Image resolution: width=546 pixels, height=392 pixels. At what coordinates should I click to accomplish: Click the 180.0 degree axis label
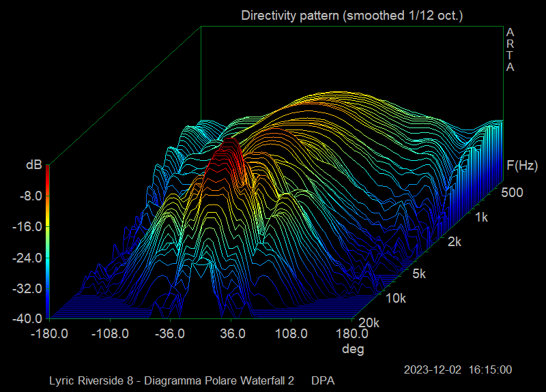pos(352,334)
